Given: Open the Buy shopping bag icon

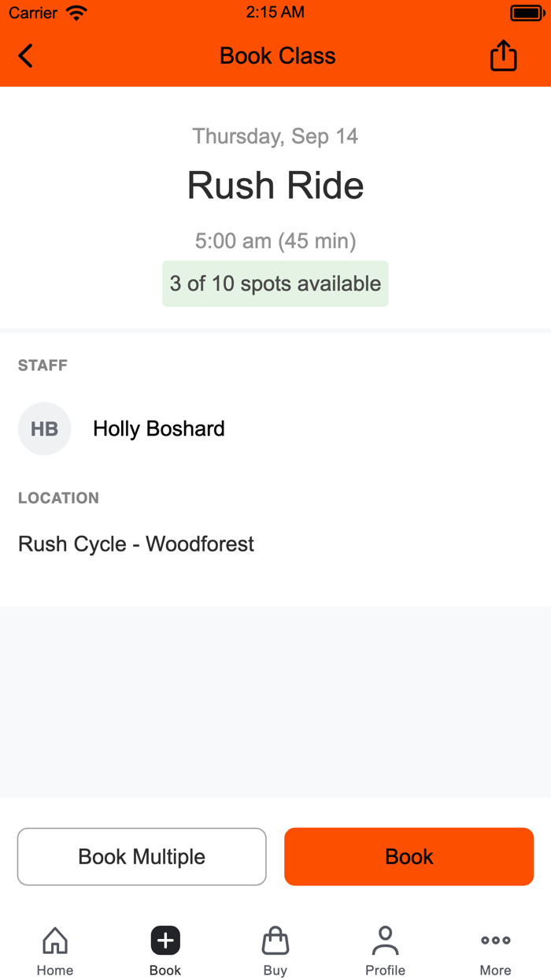Looking at the screenshot, I should [275, 939].
